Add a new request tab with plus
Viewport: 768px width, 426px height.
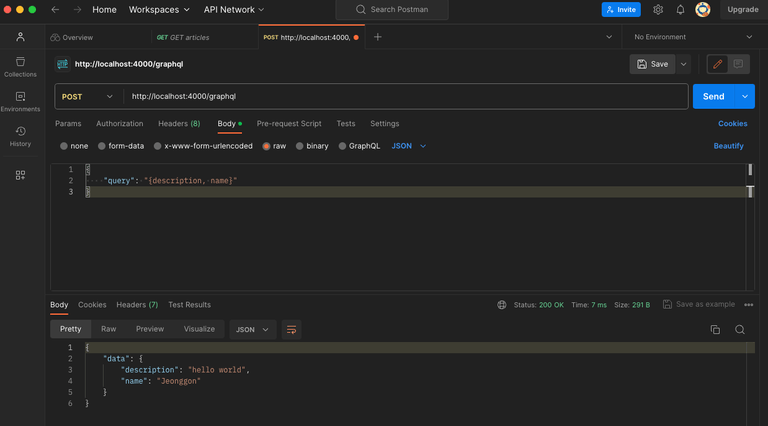[x=378, y=37]
